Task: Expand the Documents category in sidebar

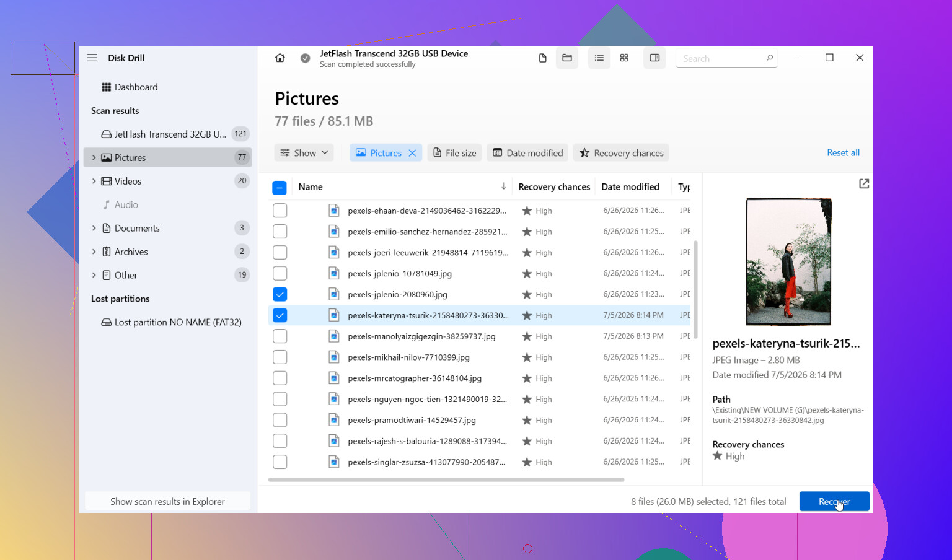Action: [x=94, y=228]
